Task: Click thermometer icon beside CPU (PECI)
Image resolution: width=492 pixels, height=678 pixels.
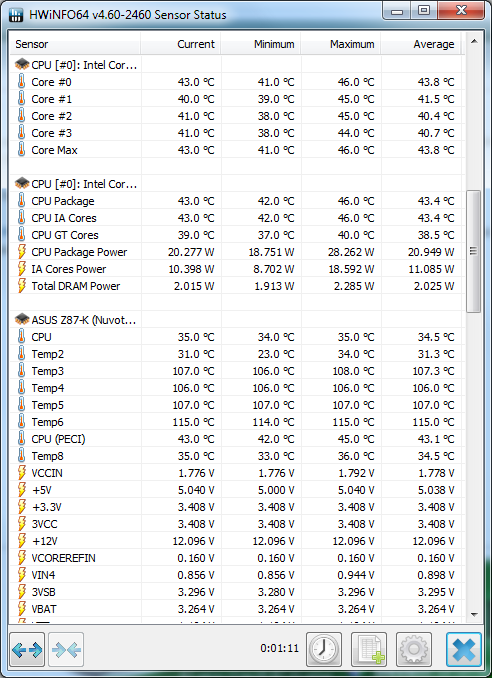Action: point(22,439)
